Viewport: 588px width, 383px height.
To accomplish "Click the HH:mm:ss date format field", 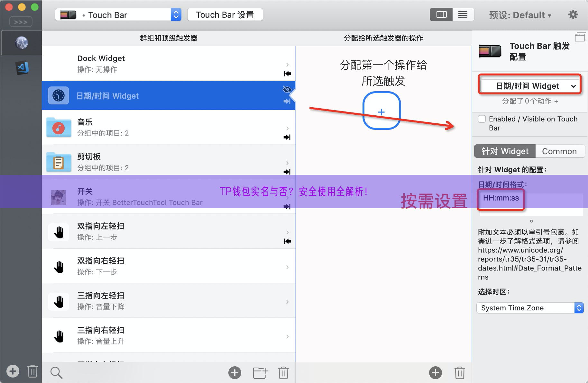I will click(531, 204).
